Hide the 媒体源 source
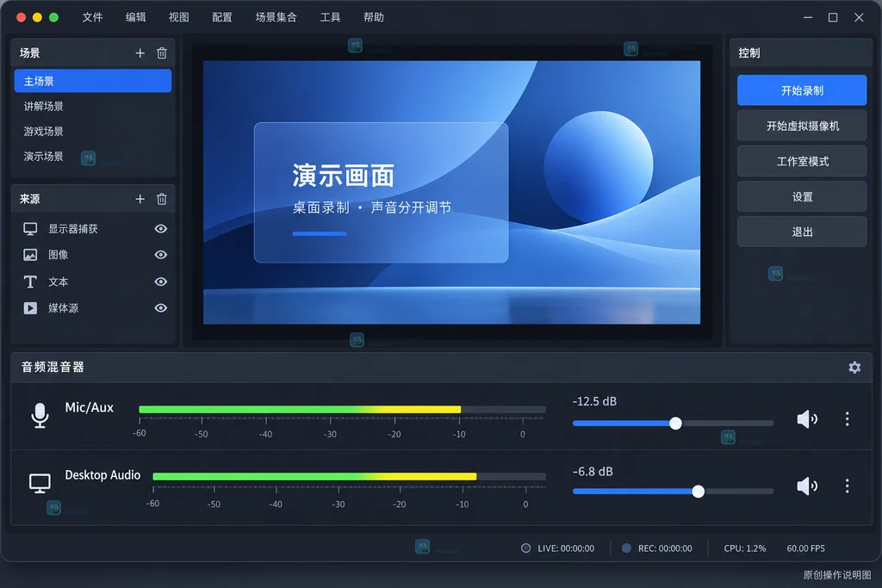Image resolution: width=882 pixels, height=588 pixels. coord(161,308)
